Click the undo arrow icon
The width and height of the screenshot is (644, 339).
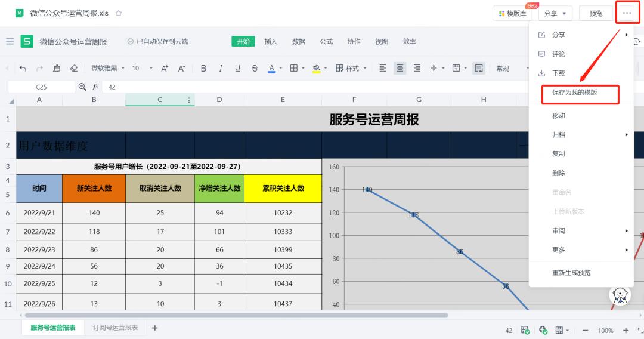click(x=23, y=68)
